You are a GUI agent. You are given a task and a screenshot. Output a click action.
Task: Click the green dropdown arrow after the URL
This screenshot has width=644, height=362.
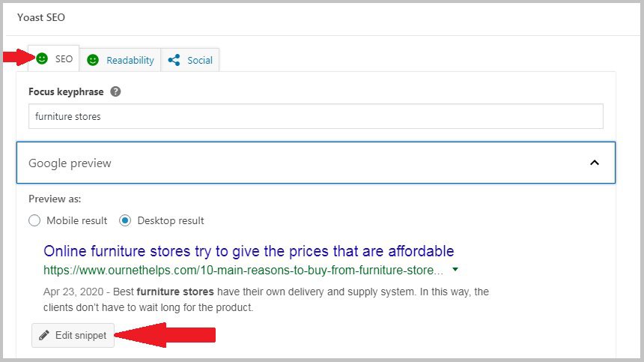pyautogui.click(x=455, y=270)
